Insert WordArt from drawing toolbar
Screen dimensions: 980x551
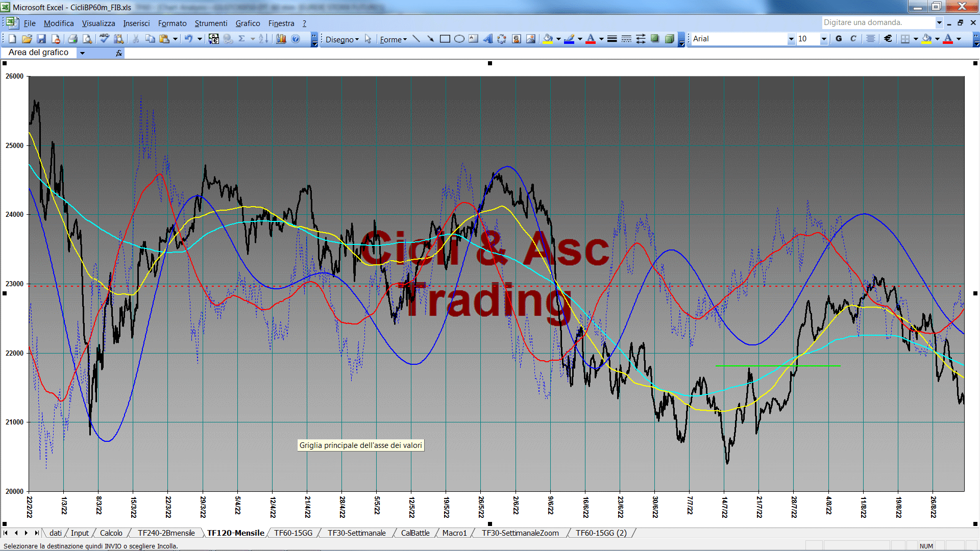[487, 39]
